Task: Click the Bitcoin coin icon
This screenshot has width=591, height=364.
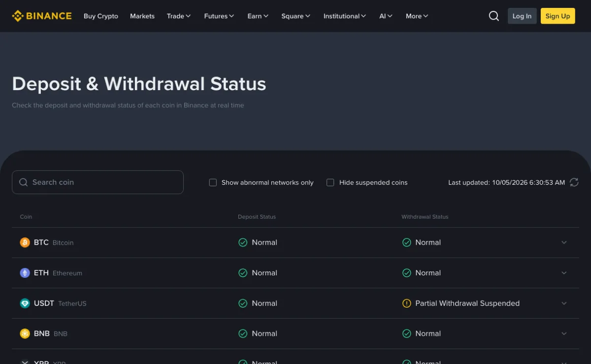Action: [25, 242]
